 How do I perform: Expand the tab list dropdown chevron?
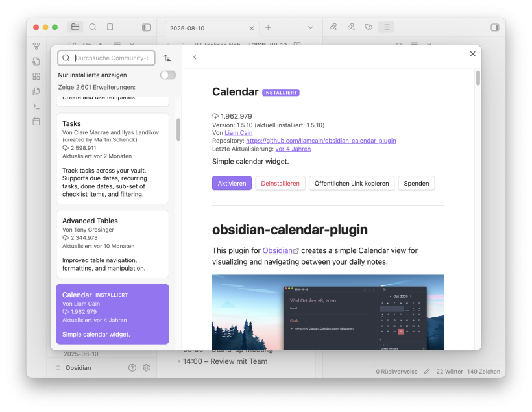(x=311, y=27)
